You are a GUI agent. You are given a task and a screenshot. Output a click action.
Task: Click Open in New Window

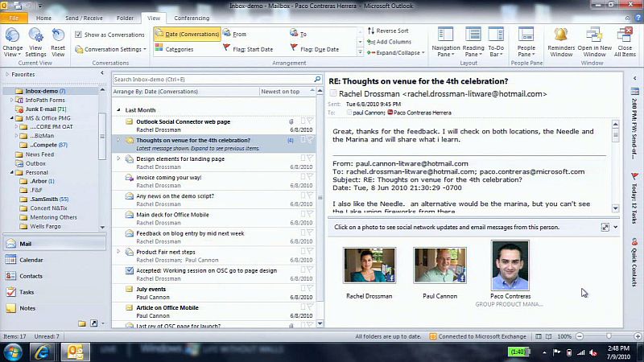point(594,43)
